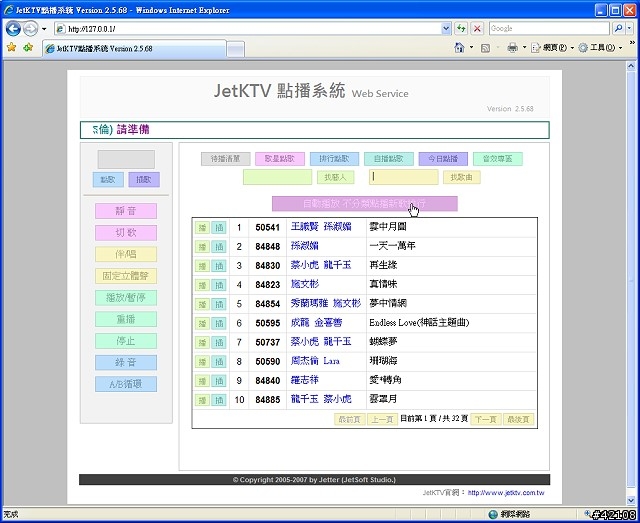Expand the address bar history dropdown
Screen dimensions: 640x523
446,29
